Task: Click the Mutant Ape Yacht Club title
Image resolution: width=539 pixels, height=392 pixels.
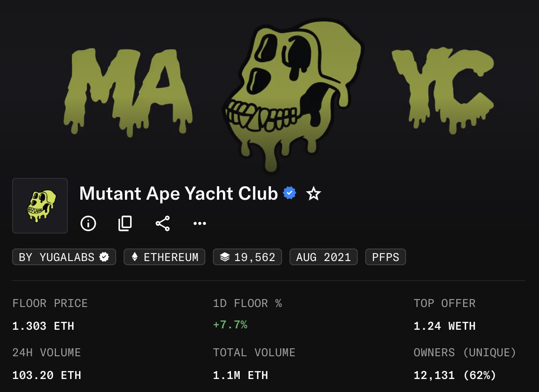Action: point(178,193)
